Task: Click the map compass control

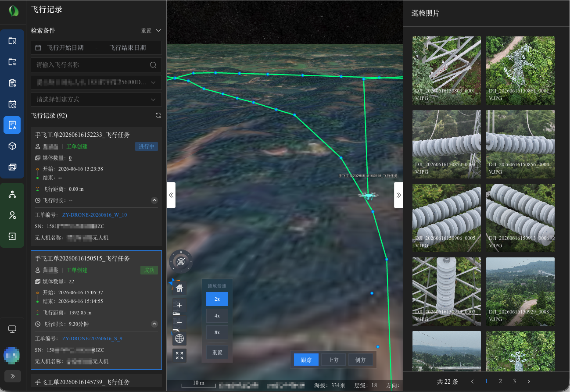Action: click(180, 262)
